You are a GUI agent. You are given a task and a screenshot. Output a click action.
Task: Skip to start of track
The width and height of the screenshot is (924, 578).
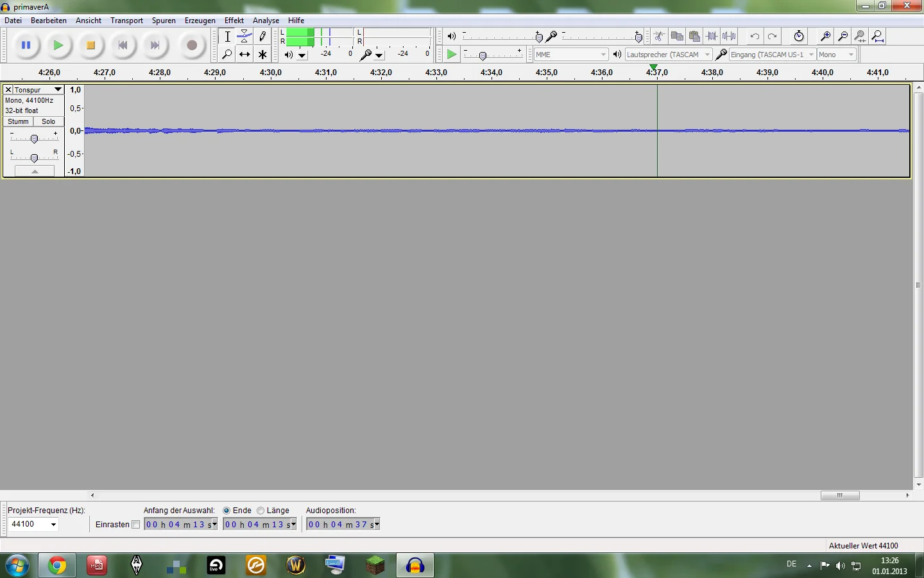pos(123,45)
